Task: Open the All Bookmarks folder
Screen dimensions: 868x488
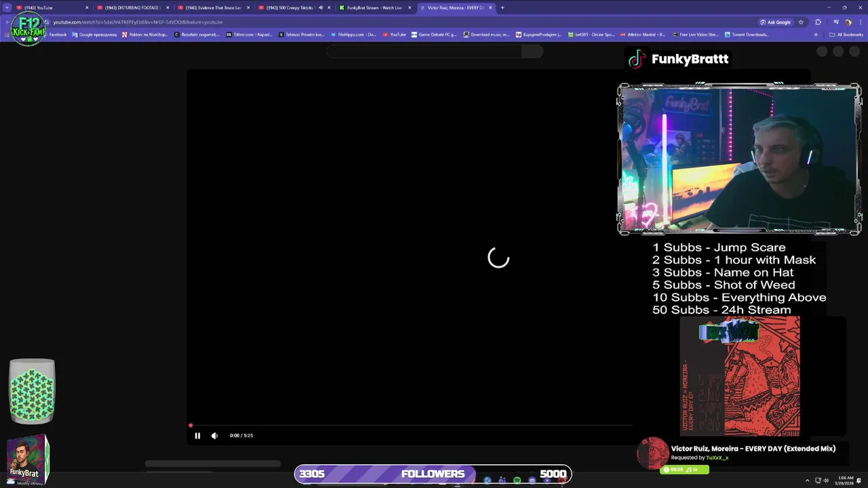Action: (846, 35)
